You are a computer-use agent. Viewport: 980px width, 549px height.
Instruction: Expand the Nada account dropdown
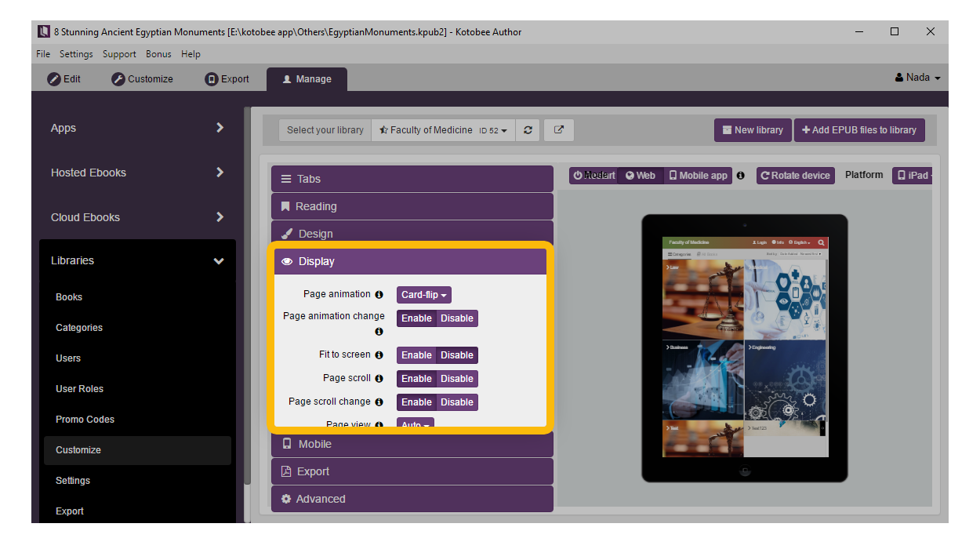click(916, 77)
